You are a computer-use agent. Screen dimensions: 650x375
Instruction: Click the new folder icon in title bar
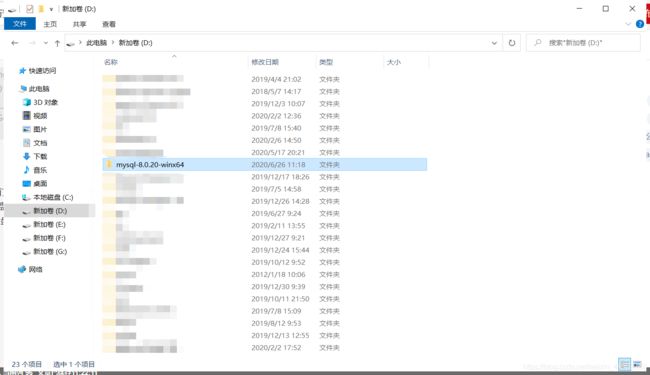click(x=41, y=9)
